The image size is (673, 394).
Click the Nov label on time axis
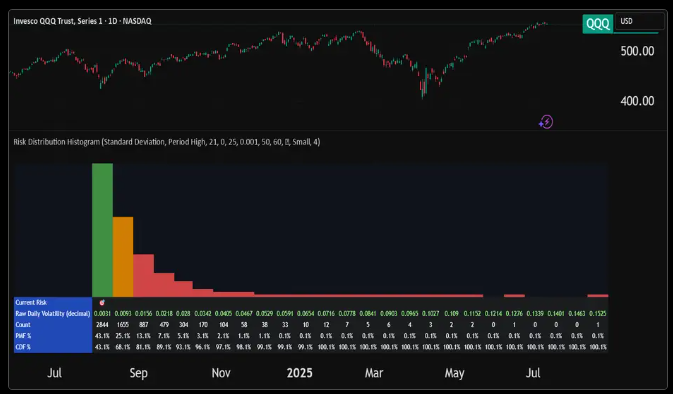click(221, 373)
